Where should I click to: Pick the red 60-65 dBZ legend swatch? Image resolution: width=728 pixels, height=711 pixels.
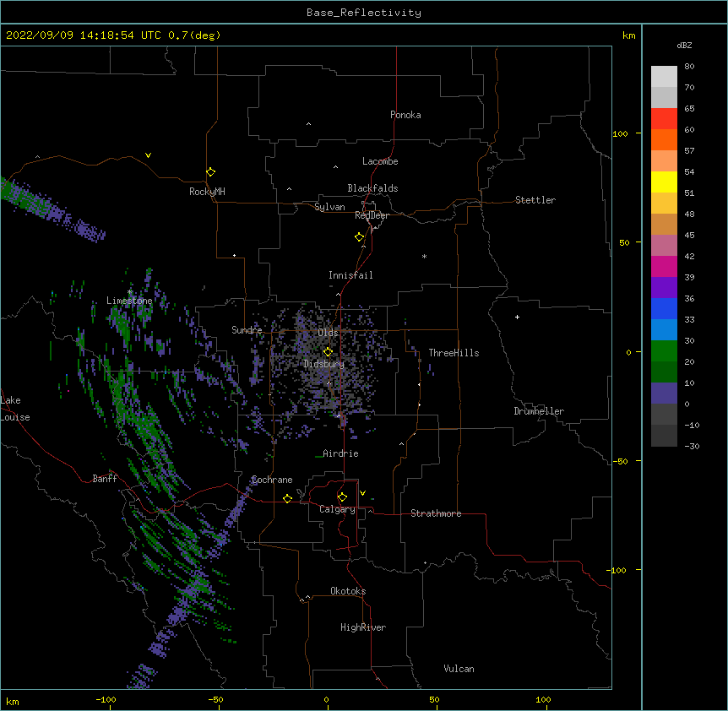[x=664, y=119]
